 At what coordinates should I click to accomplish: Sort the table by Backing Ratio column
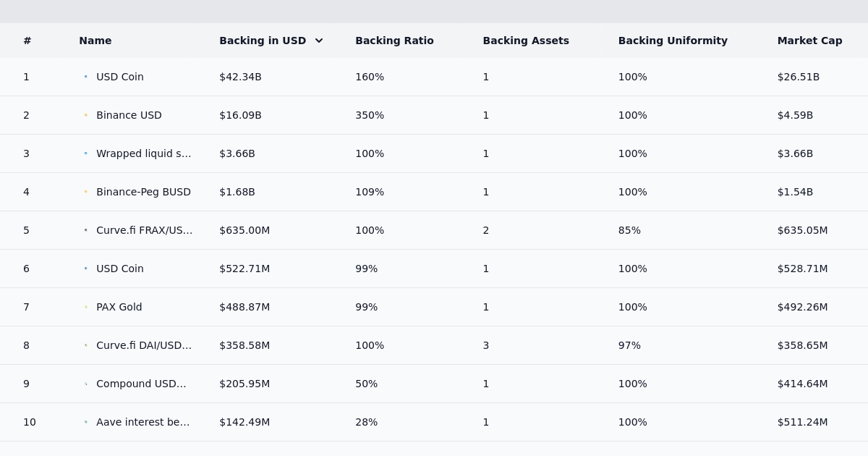coord(394,41)
